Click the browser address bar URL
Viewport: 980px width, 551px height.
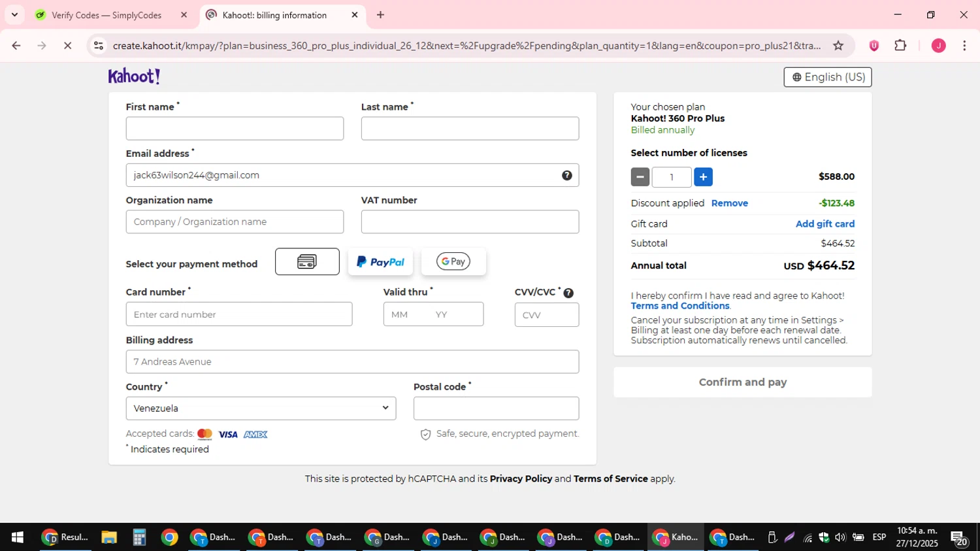[466, 46]
